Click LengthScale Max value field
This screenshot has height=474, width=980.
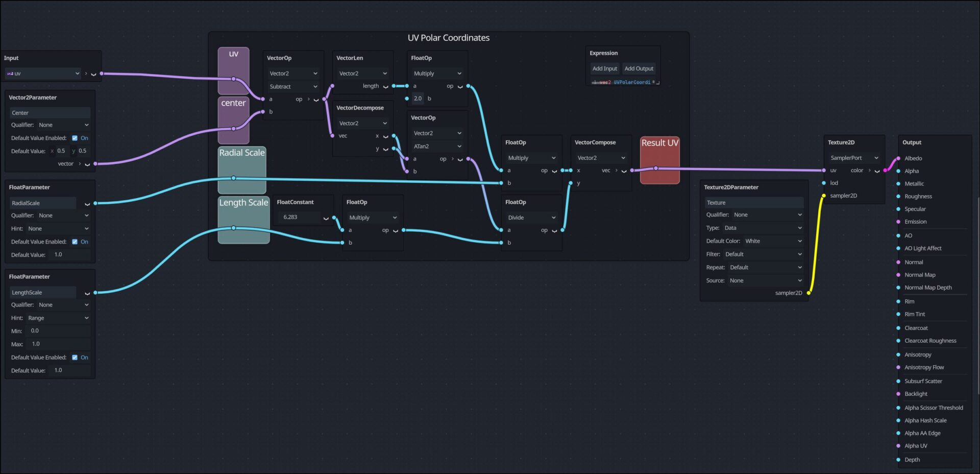pos(60,344)
